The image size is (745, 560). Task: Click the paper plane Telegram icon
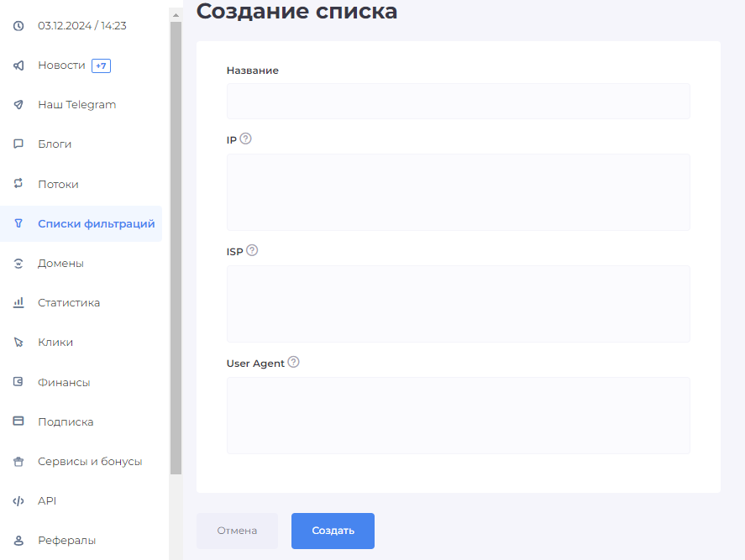tap(18, 104)
